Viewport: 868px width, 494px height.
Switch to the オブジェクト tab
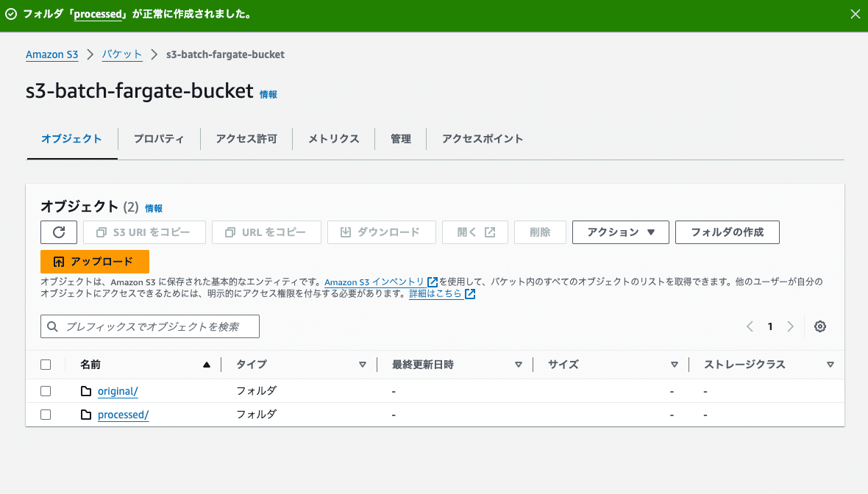72,139
